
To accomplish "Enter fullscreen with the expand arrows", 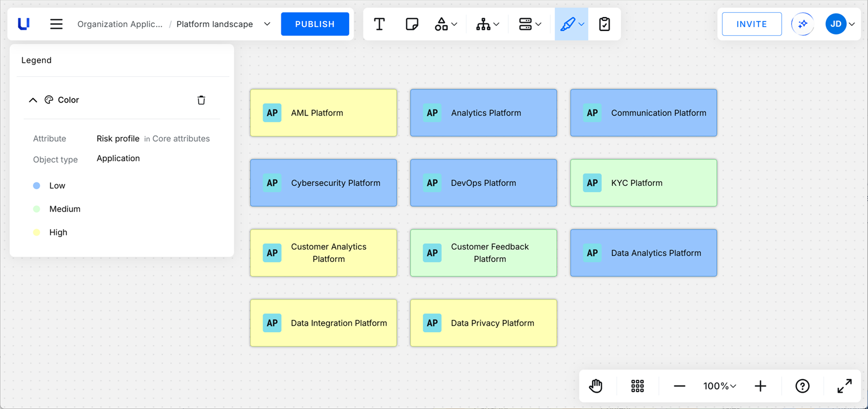I will 845,386.
